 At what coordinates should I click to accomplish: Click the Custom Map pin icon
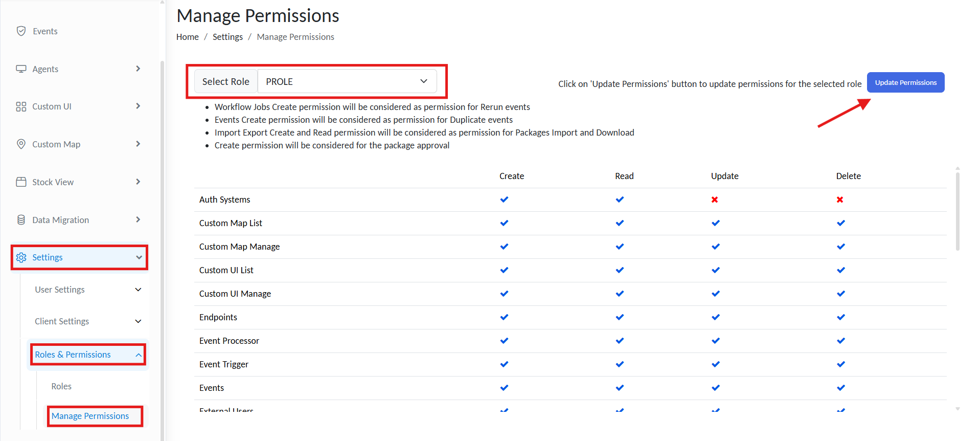(x=21, y=144)
